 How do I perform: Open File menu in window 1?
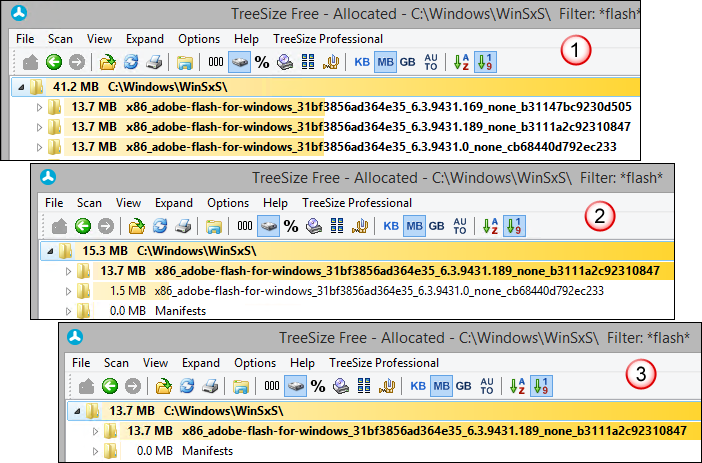(25, 39)
